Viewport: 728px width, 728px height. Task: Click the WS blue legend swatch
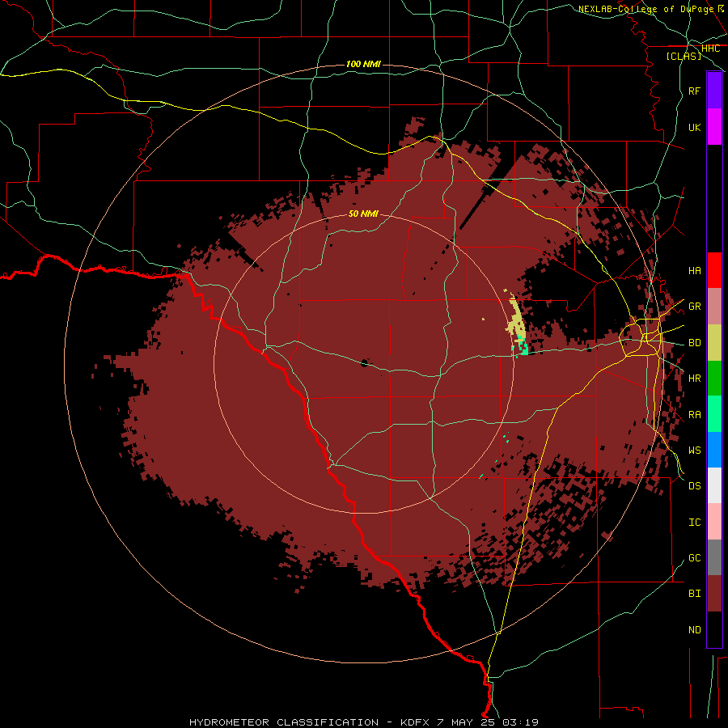pos(714,450)
